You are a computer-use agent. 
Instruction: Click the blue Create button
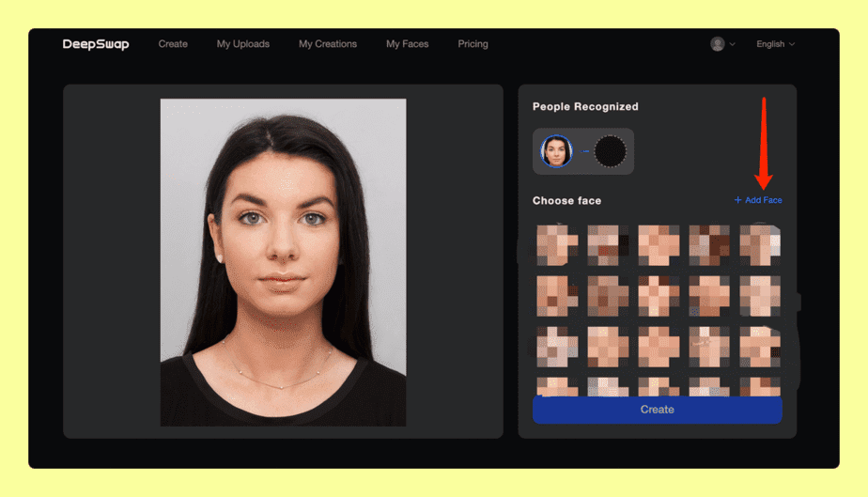point(657,410)
